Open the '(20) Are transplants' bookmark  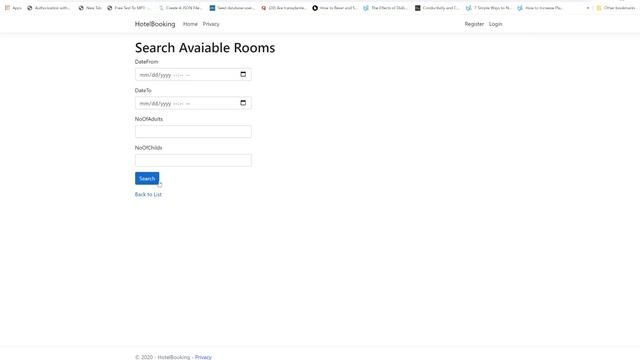pos(284,8)
